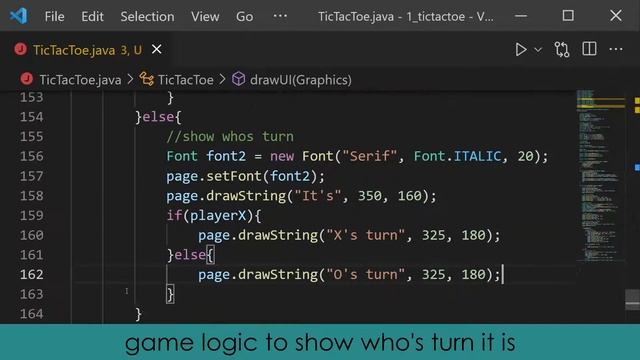Click the vertical scrollbar thumb

tap(632, 300)
